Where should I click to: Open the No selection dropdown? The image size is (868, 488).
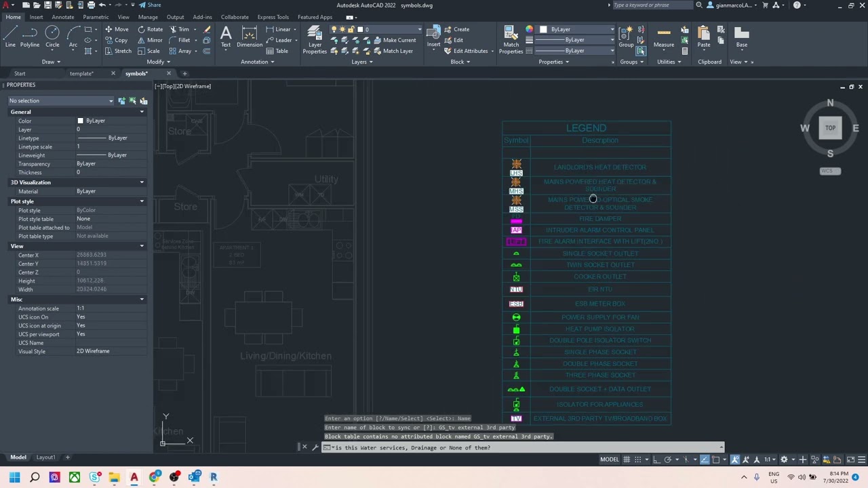[61, 101]
